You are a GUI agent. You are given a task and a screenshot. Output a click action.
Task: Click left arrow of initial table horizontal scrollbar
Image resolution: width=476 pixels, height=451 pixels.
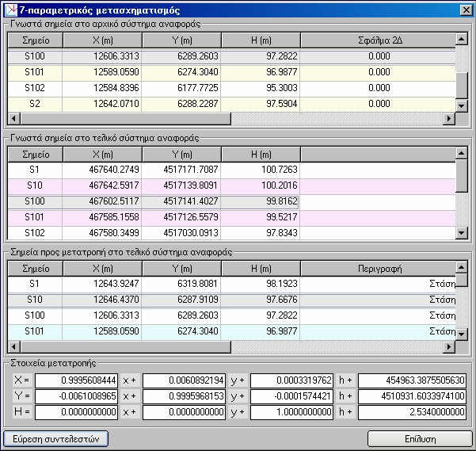click(x=13, y=118)
